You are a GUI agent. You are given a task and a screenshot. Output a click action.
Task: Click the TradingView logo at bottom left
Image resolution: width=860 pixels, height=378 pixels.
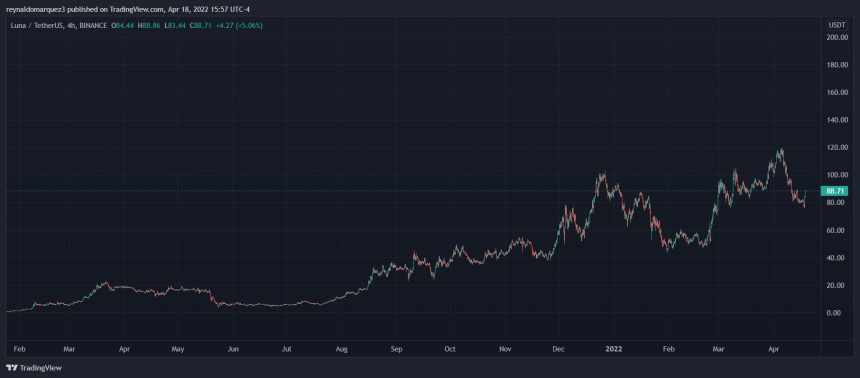click(34, 368)
